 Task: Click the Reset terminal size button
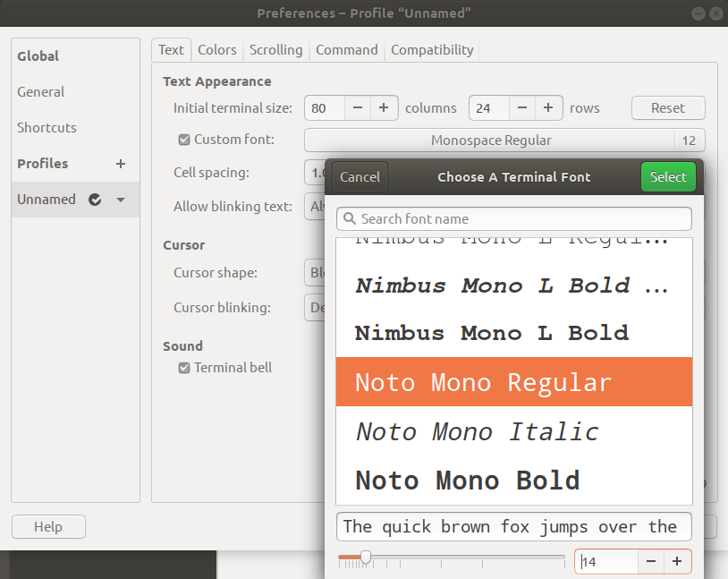tap(668, 107)
